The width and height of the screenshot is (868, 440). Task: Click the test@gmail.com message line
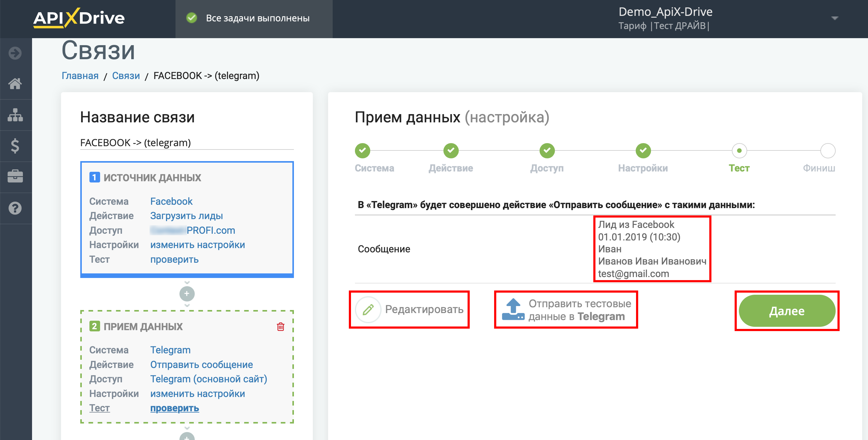634,274
